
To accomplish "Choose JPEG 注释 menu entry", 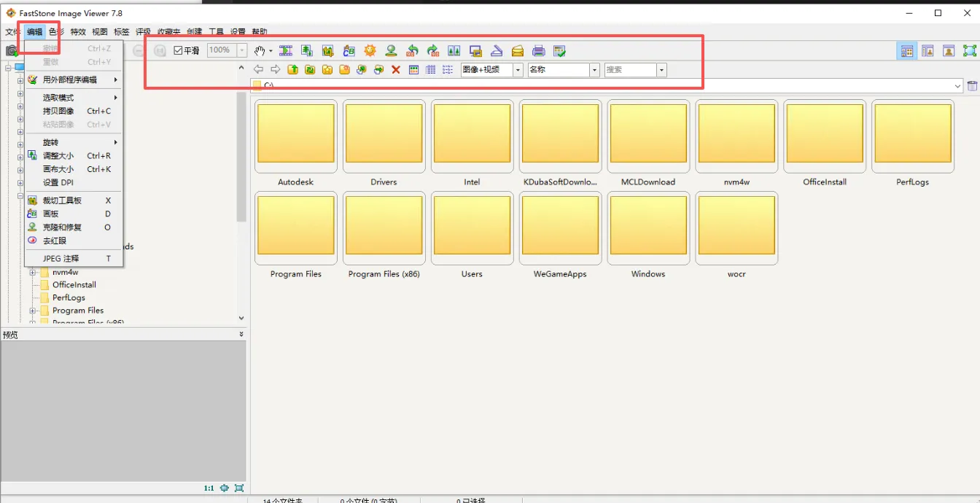I will [x=74, y=258].
